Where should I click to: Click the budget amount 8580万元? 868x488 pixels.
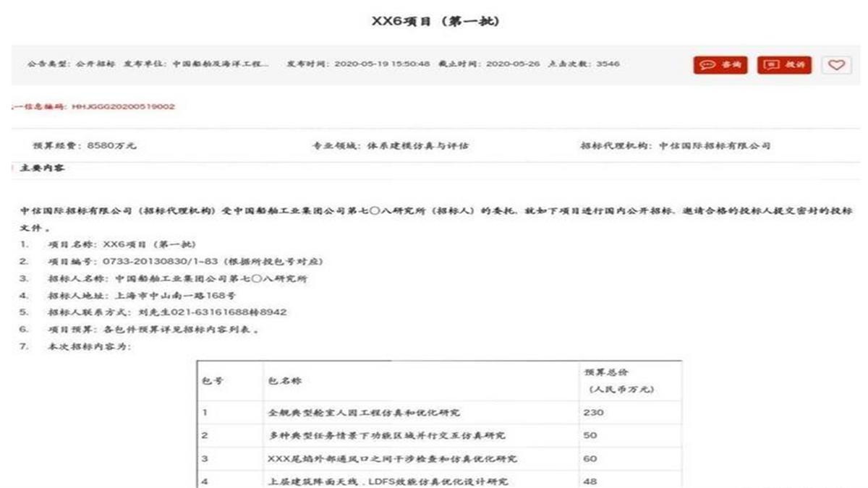(111, 146)
